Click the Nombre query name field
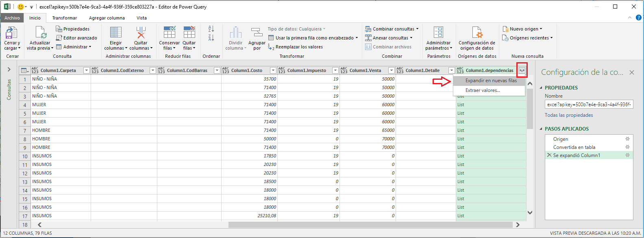This screenshot has width=644, height=238. click(x=589, y=105)
